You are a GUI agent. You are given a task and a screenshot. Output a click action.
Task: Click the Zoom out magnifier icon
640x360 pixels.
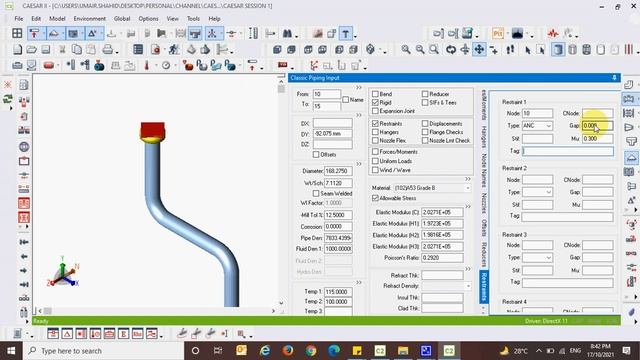coord(420,50)
